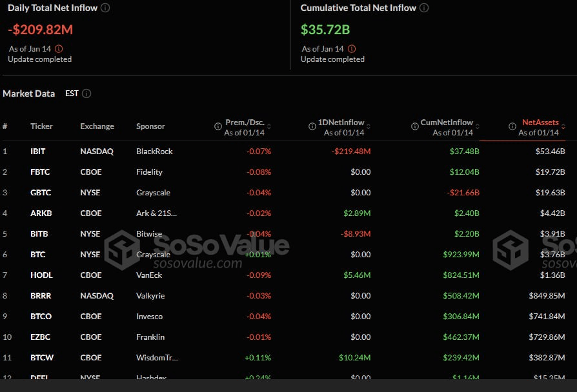Click the Invesco sponsor cell
The width and height of the screenshot is (577, 392).
click(149, 316)
